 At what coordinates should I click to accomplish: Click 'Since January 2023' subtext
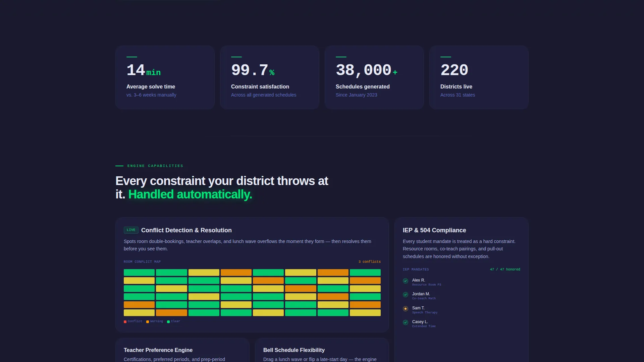click(x=357, y=95)
